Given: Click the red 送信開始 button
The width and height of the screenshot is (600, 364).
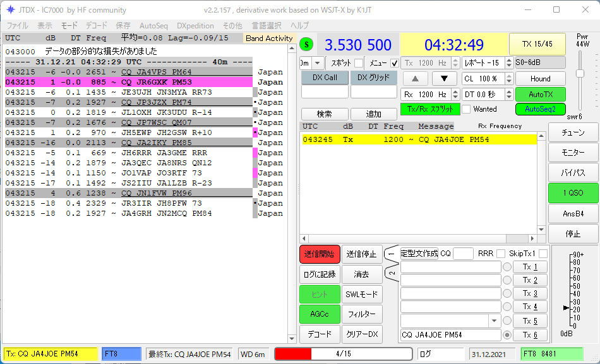Looking at the screenshot, I should point(320,254).
